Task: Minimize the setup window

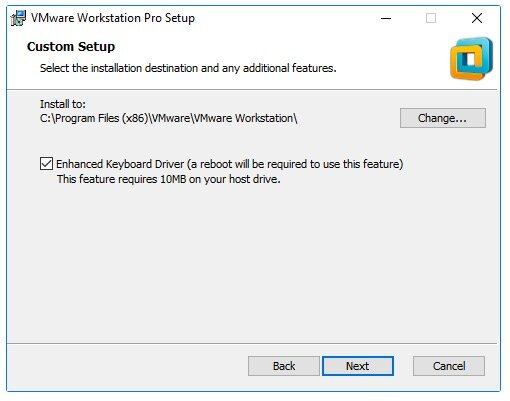Action: coord(386,18)
